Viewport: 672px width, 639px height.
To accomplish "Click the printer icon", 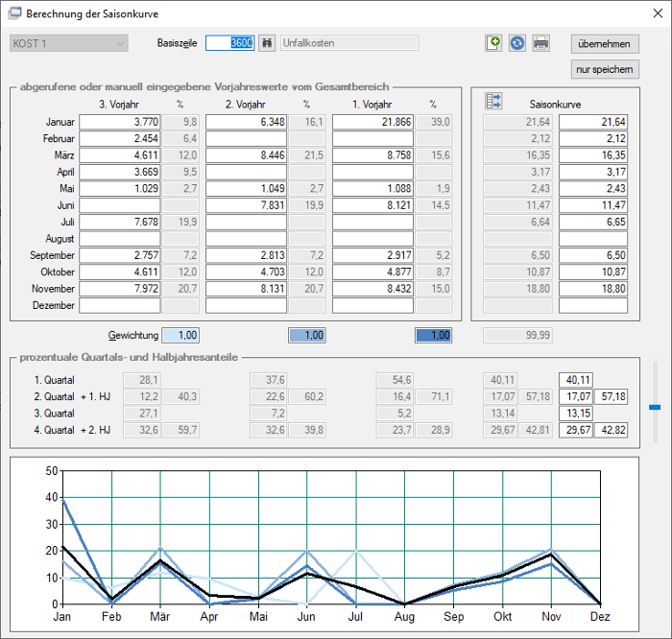I will point(540,43).
